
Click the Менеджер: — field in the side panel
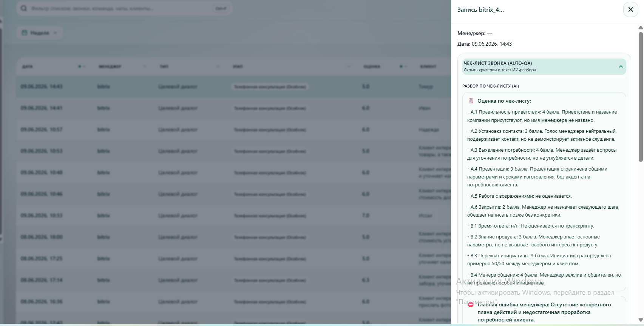(475, 33)
